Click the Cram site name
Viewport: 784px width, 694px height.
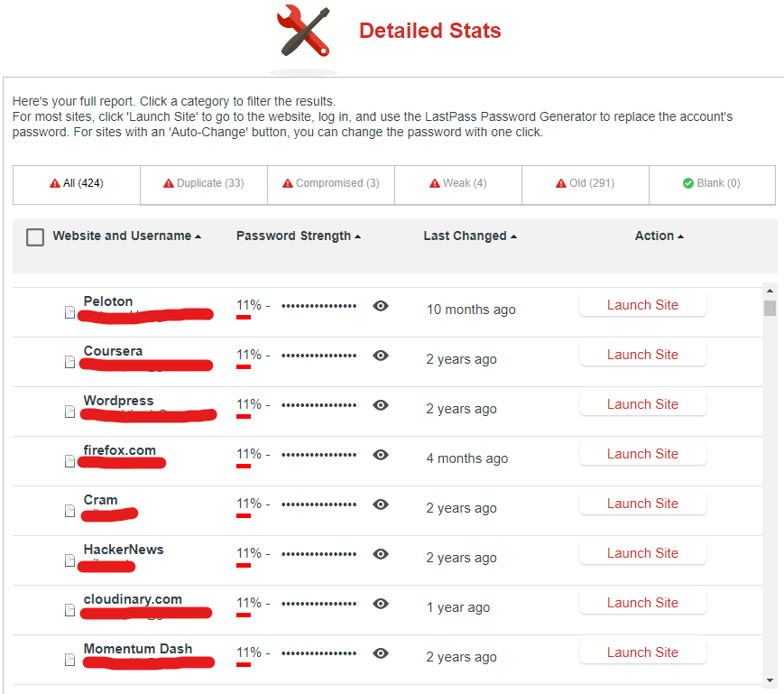[x=100, y=499]
